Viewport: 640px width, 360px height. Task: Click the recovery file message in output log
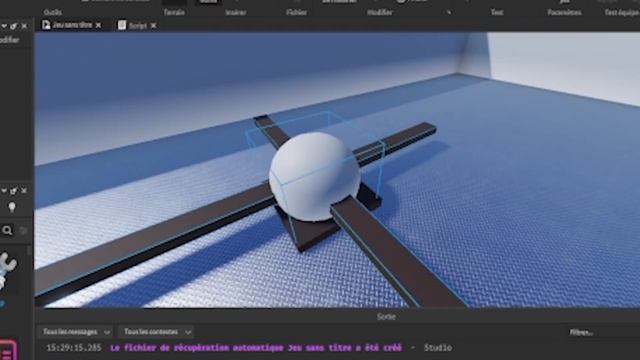tap(256, 348)
